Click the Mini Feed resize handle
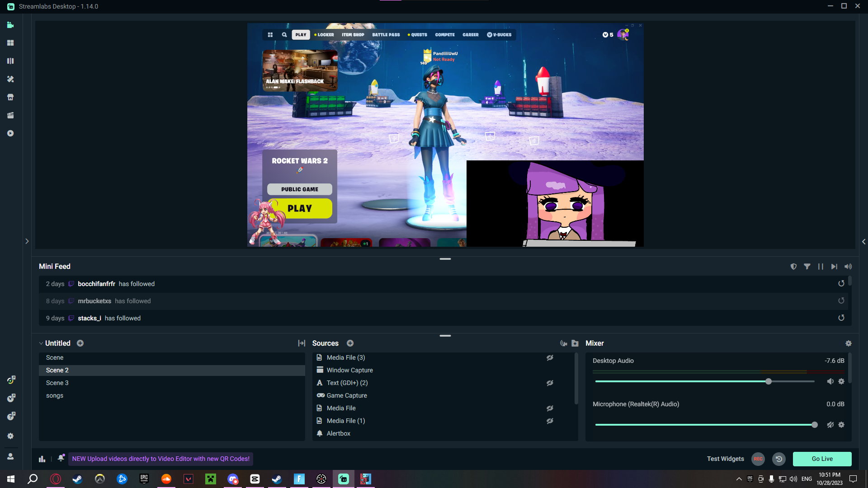 (x=445, y=259)
